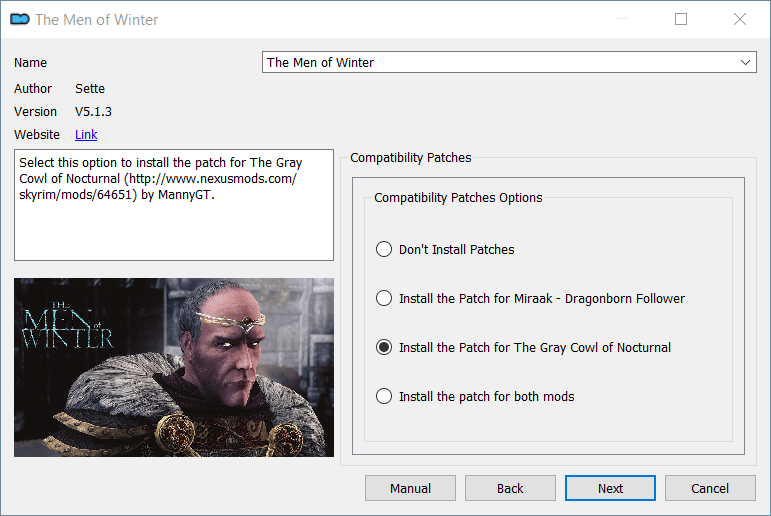Viewport: 771px width, 516px height.
Task: Go Back to the previous step
Action: [x=510, y=488]
